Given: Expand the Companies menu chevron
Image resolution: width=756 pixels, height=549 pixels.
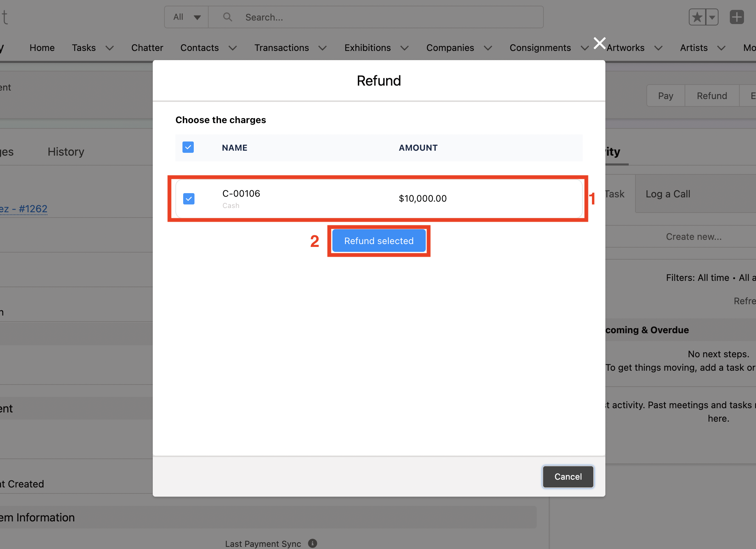Looking at the screenshot, I should coord(488,48).
